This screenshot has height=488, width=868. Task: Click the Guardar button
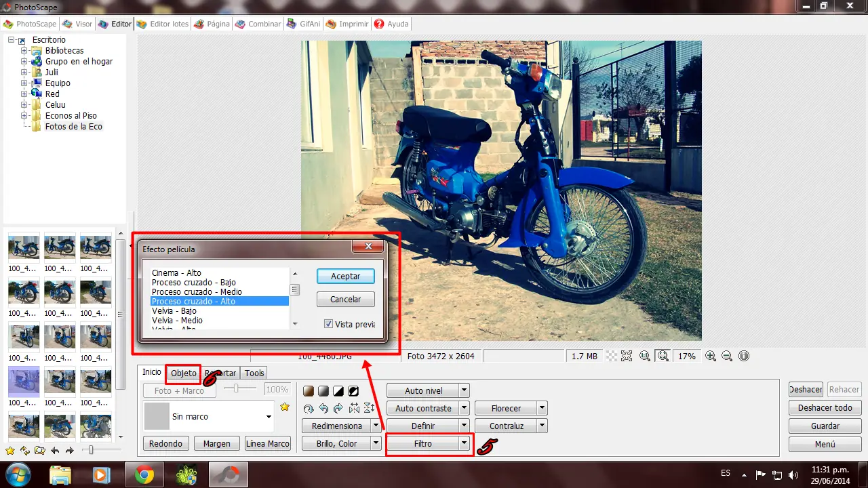point(825,426)
